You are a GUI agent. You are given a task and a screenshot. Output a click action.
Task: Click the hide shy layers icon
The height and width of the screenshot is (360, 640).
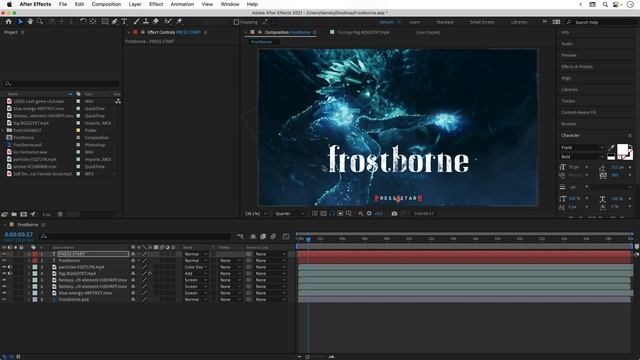(253, 236)
